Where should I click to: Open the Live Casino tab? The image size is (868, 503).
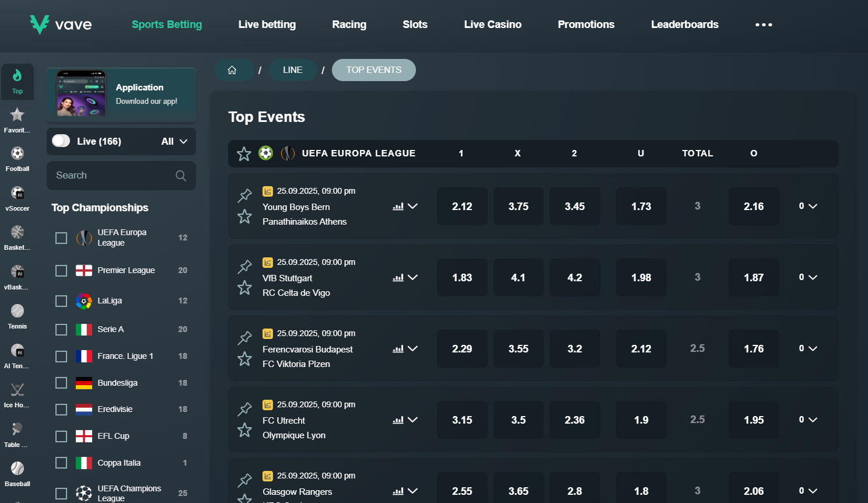point(493,25)
